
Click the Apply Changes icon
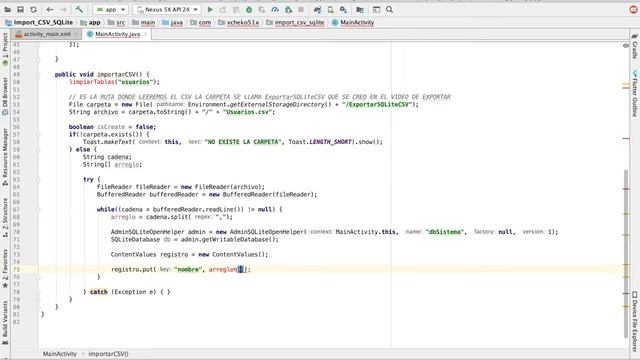click(223, 9)
